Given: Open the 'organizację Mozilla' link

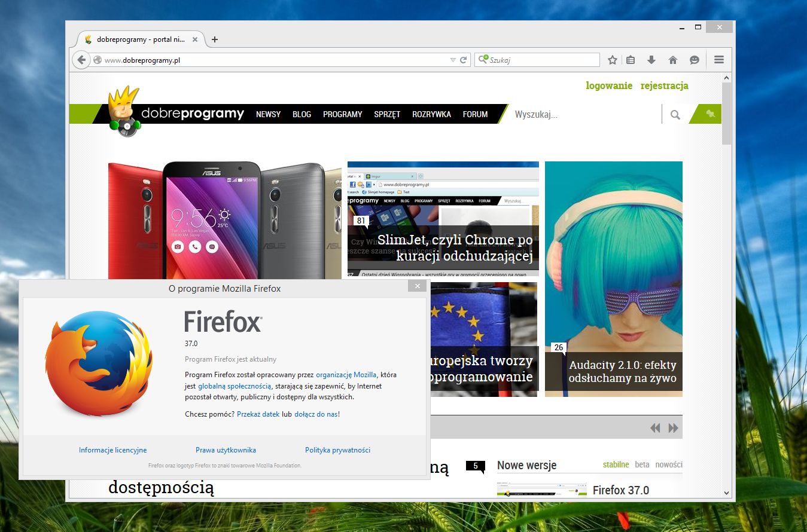Looking at the screenshot, I should (346, 375).
